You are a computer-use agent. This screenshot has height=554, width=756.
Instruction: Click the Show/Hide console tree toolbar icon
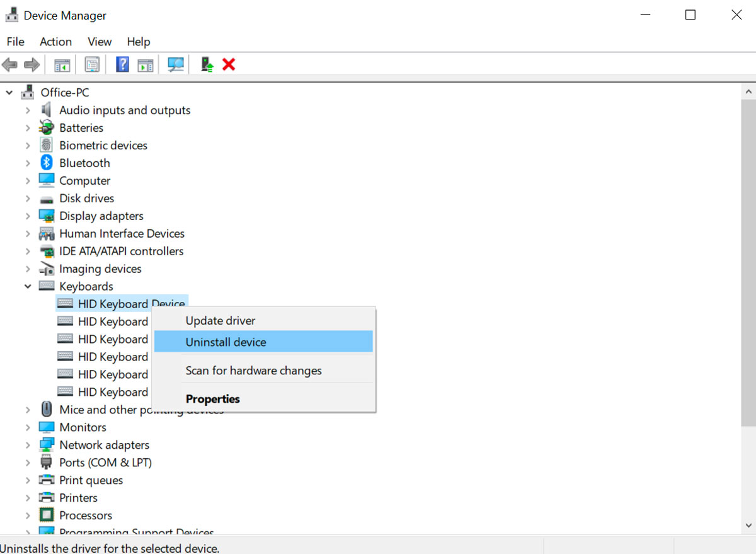[x=62, y=64]
